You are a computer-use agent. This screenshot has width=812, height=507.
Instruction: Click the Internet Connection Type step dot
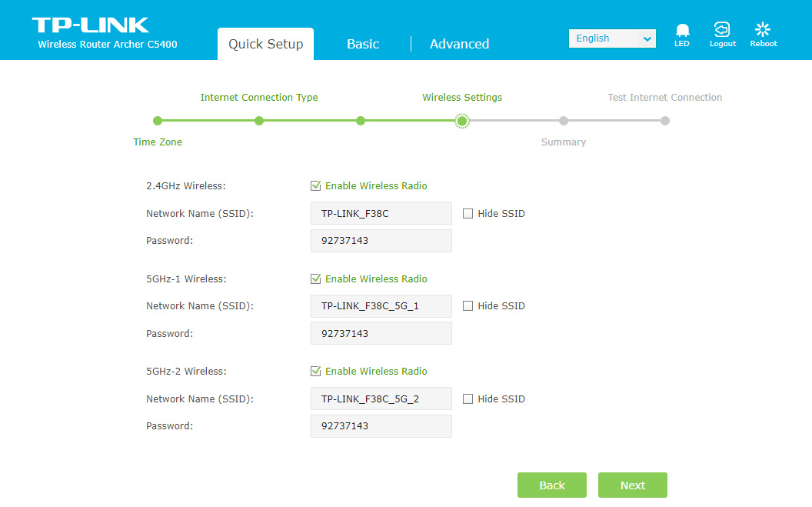[259, 121]
